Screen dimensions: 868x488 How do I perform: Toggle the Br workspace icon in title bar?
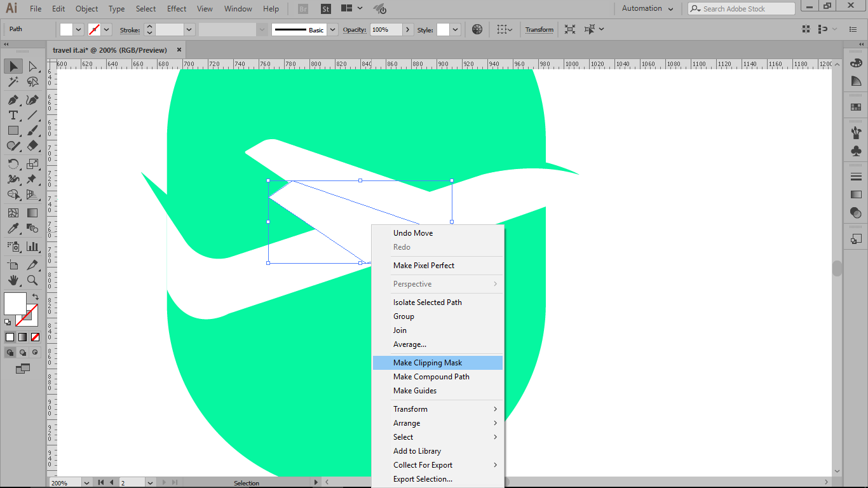302,8
